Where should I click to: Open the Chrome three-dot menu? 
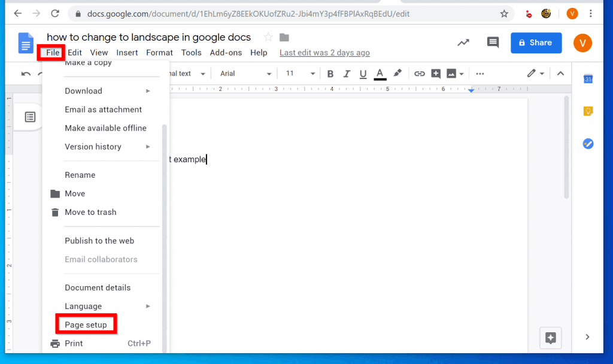click(591, 14)
